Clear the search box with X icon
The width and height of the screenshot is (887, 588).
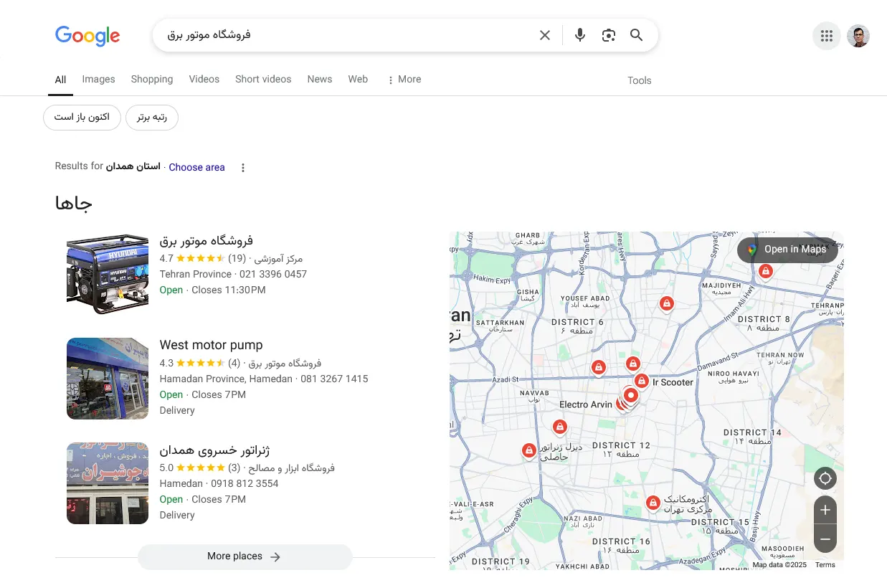pyautogui.click(x=545, y=35)
